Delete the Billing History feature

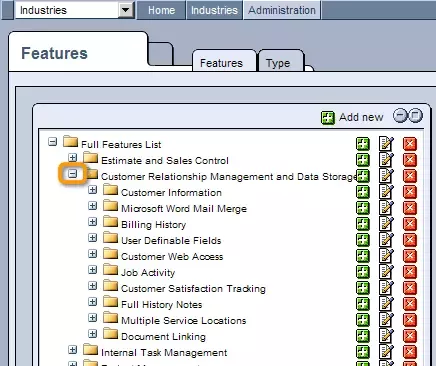[x=410, y=224]
